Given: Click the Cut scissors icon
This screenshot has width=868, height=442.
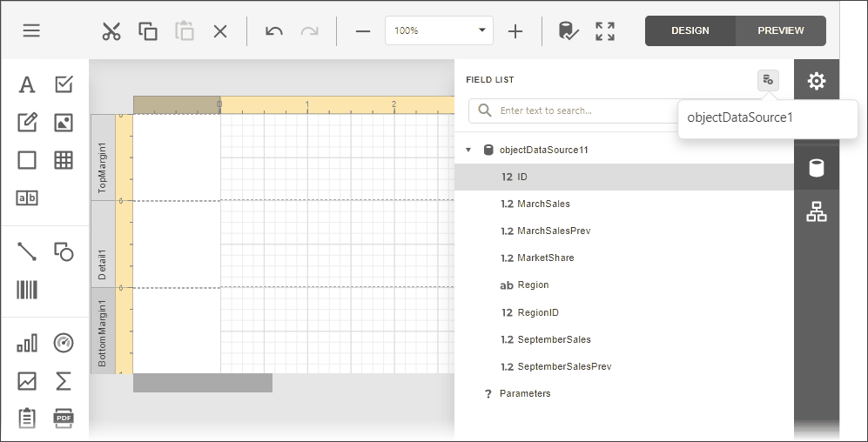Looking at the screenshot, I should click(111, 31).
